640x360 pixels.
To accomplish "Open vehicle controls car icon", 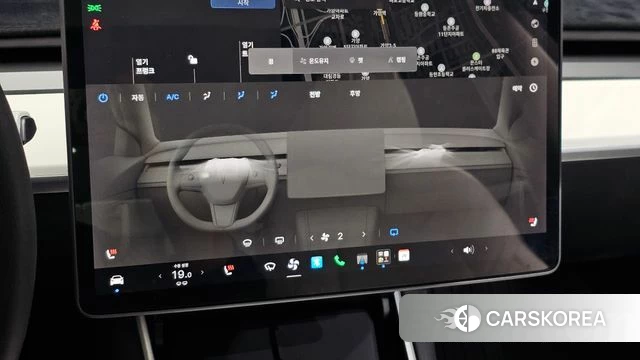I will [x=117, y=280].
